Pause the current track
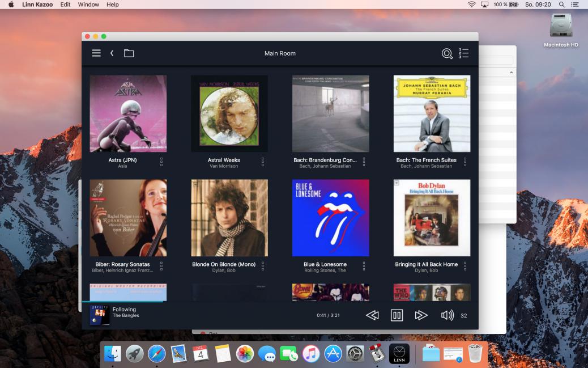Screen dimensions: 588x368 pyautogui.click(x=397, y=315)
